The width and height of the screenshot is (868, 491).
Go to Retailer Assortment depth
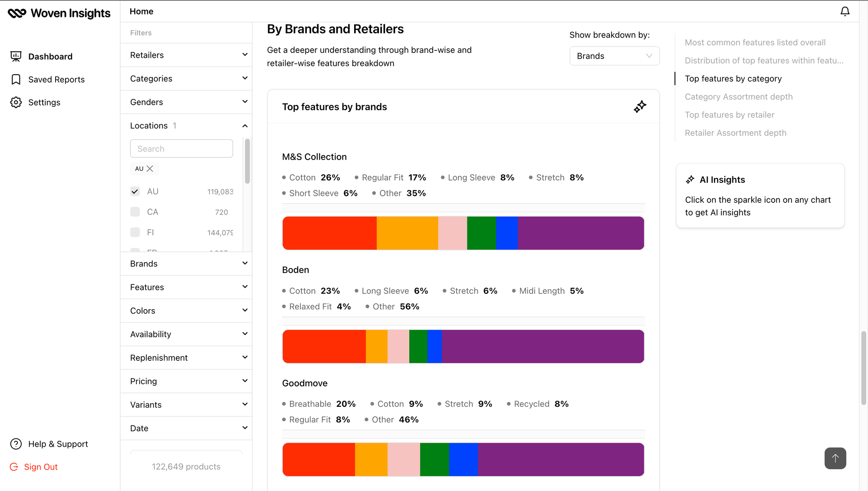(735, 133)
